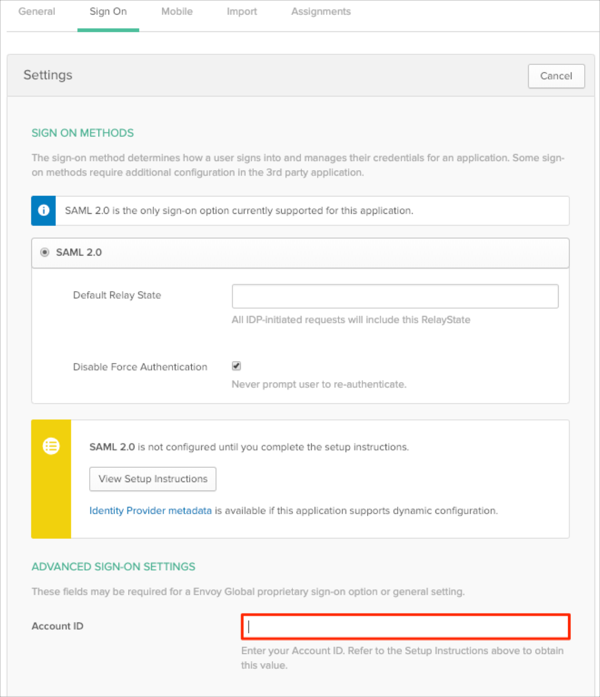Click into the Account ID text field

(x=406, y=627)
